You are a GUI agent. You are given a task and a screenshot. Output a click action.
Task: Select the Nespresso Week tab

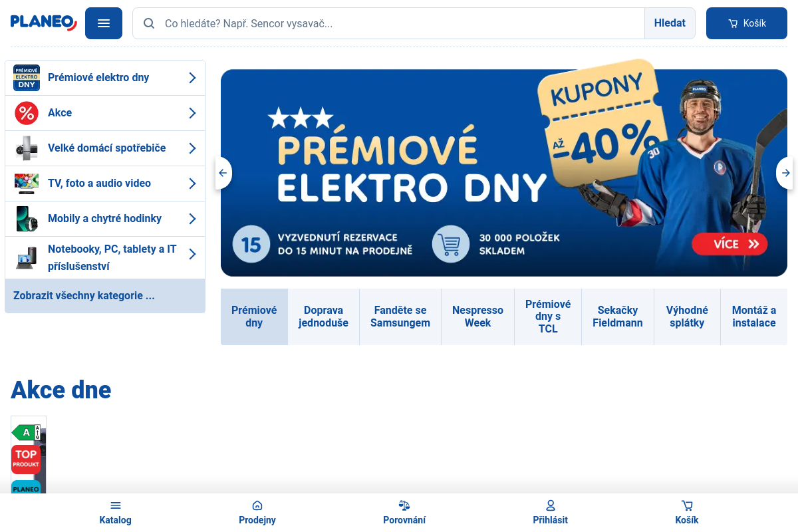pyautogui.click(x=477, y=317)
